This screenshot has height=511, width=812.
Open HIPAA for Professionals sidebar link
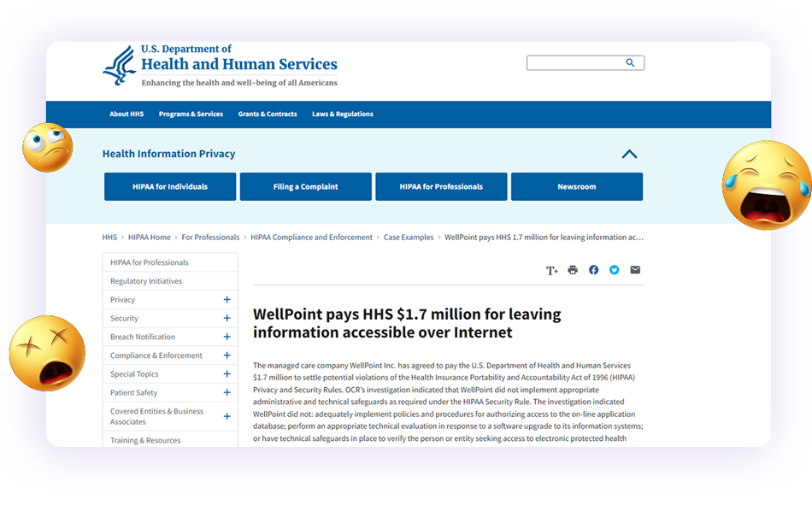pos(149,262)
